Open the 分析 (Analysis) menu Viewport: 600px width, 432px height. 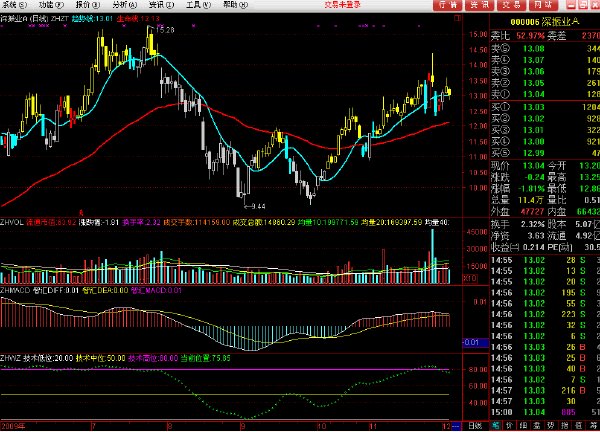point(125,5)
